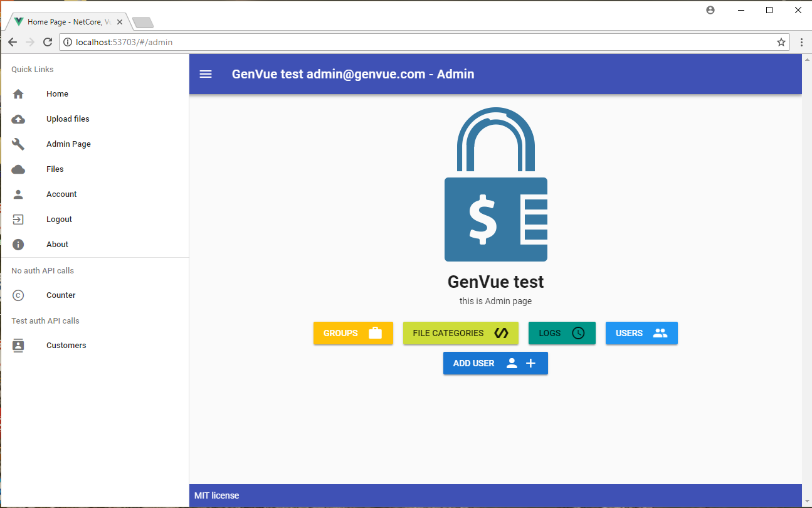Click the Admin Page wrench icon

(x=18, y=144)
